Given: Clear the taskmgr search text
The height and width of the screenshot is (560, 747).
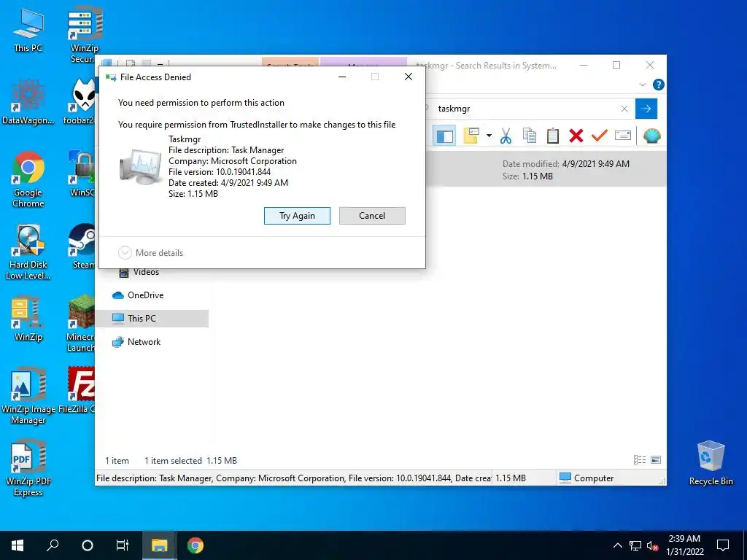Looking at the screenshot, I should [624, 109].
